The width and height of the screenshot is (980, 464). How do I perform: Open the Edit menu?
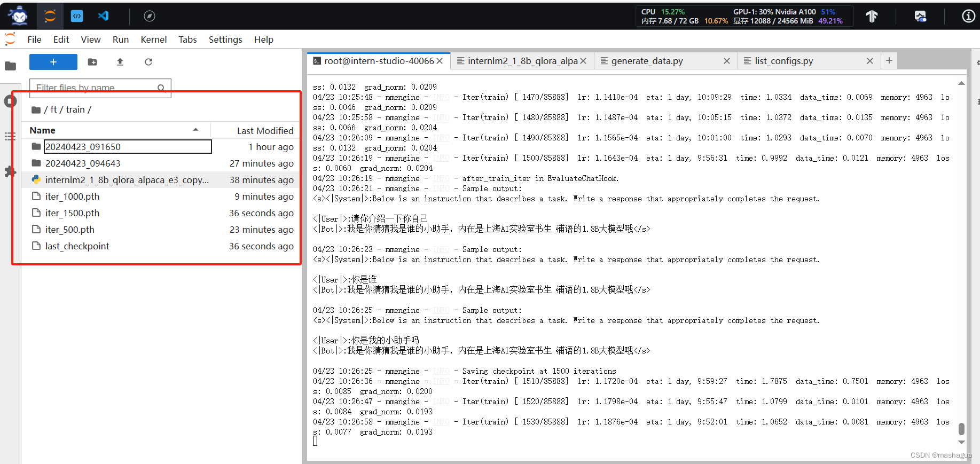pos(61,40)
